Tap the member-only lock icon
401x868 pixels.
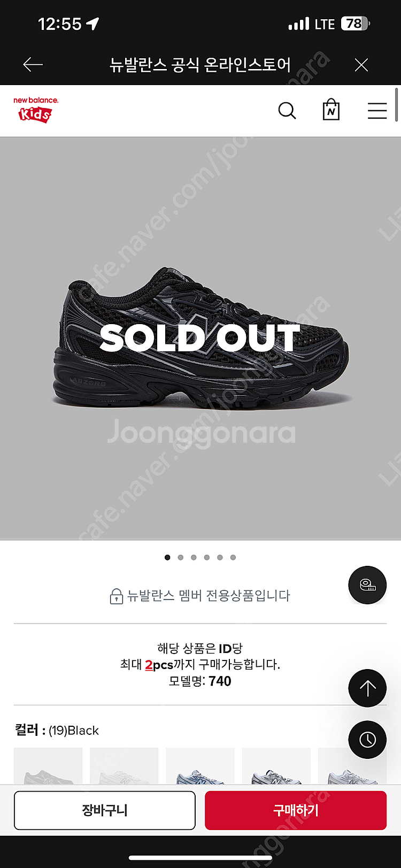pos(116,596)
